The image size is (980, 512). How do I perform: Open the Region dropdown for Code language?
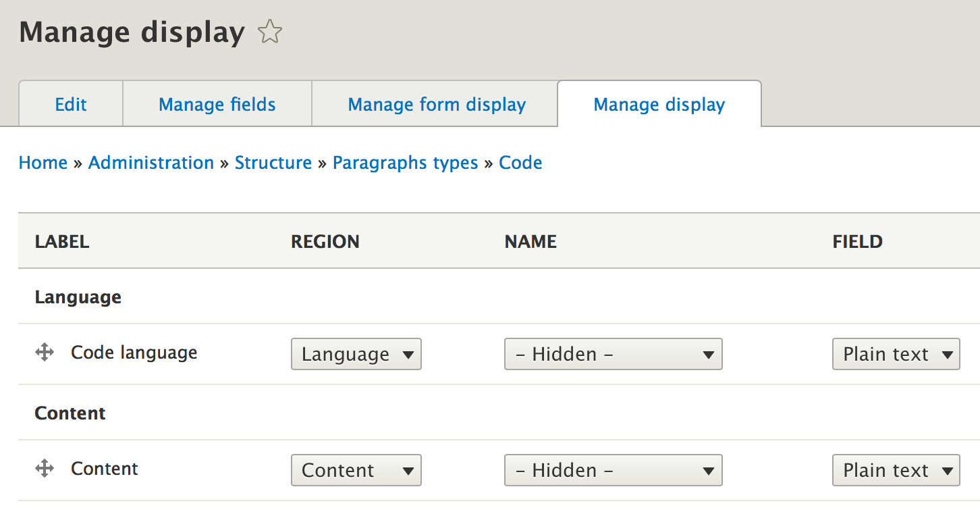[x=356, y=354]
